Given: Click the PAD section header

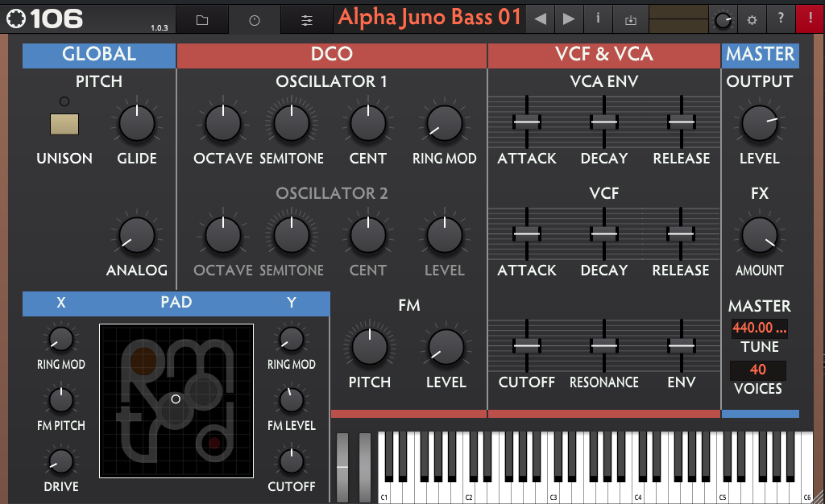Looking at the screenshot, I should click(176, 304).
